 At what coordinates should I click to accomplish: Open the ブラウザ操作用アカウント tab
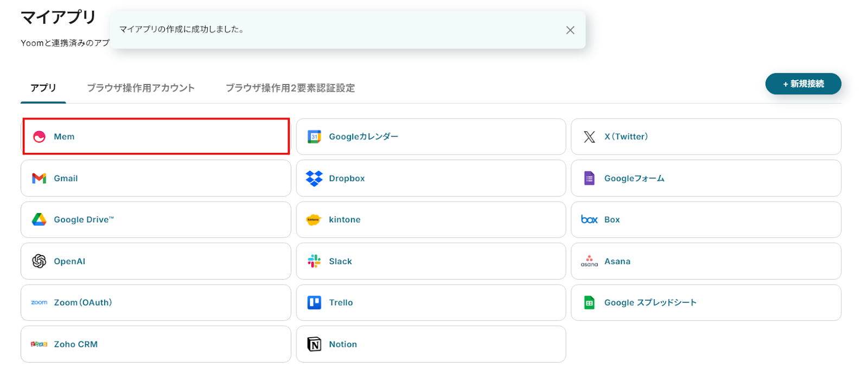pyautogui.click(x=141, y=88)
